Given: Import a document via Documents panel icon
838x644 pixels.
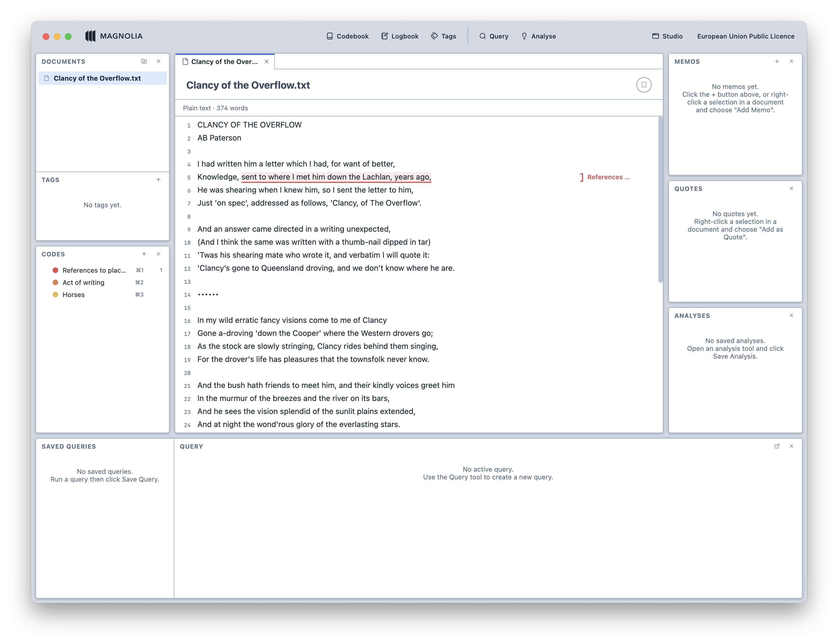Looking at the screenshot, I should coord(144,61).
